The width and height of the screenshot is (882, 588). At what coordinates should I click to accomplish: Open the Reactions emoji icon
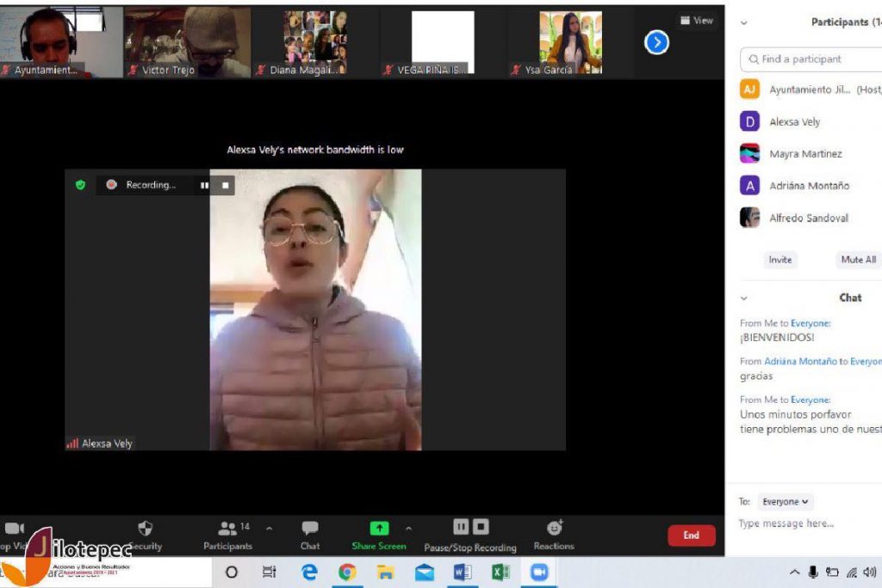(x=554, y=528)
